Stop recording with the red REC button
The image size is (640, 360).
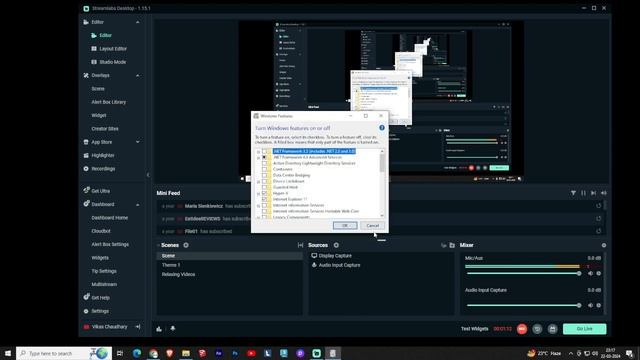[522, 329]
